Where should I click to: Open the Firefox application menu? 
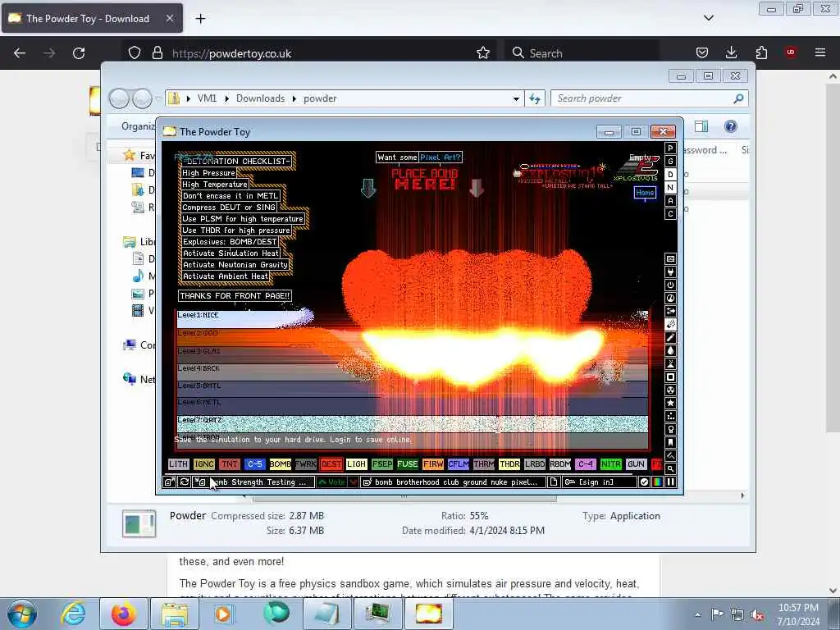(x=820, y=52)
